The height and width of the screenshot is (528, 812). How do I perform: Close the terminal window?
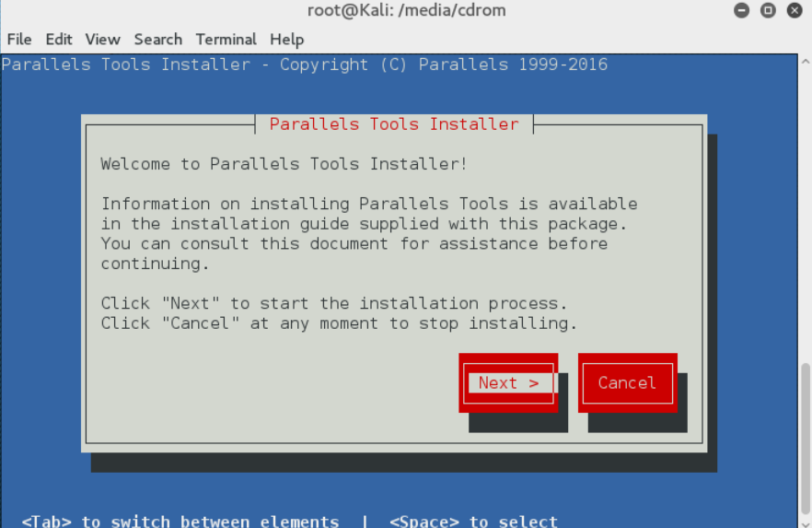tap(795, 10)
